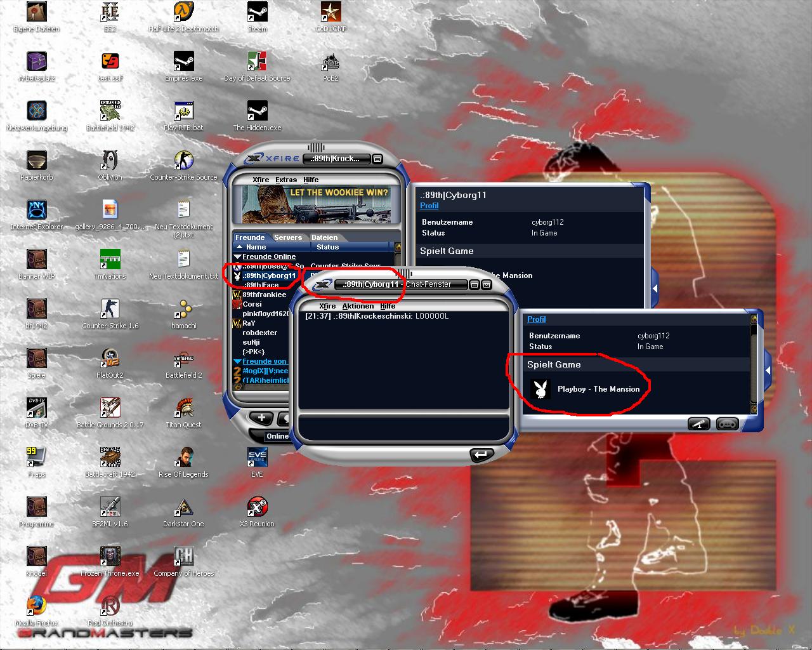
Task: Open Internet Explorer desktop icon
Action: (x=36, y=215)
